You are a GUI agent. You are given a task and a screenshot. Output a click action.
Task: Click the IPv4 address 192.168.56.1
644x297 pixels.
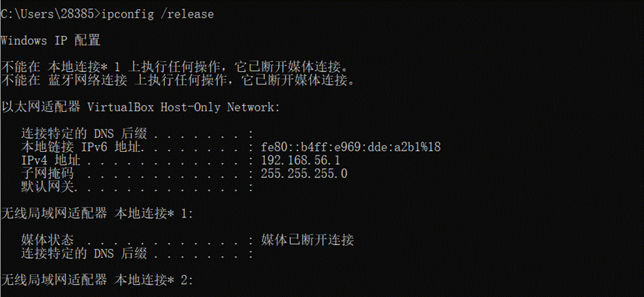300,160
